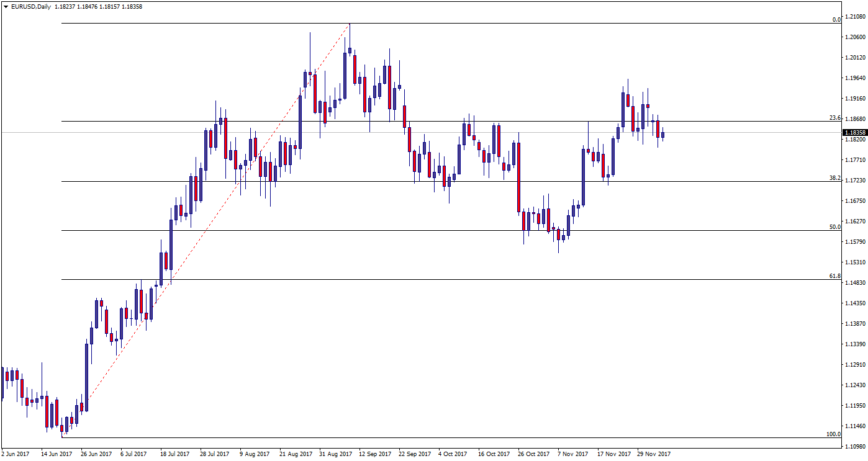Image resolution: width=868 pixels, height=461 pixels.
Task: Click the 1.16270 price axis label
Action: point(855,221)
